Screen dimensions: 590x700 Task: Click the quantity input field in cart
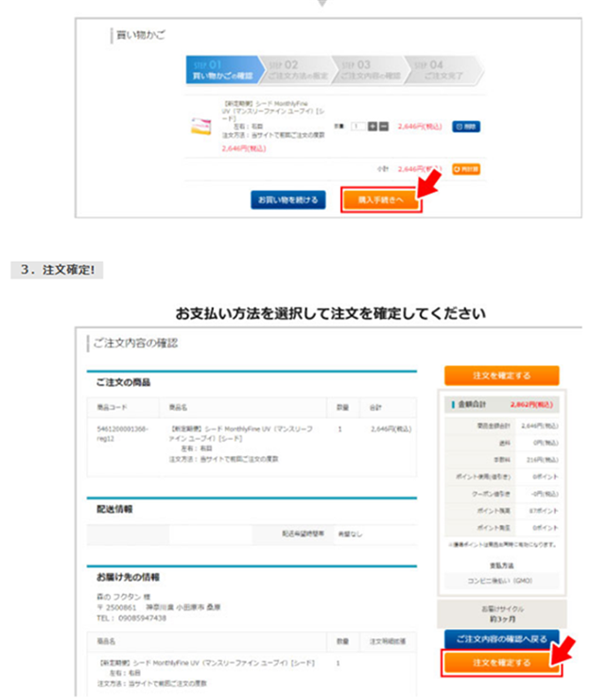pyautogui.click(x=357, y=125)
